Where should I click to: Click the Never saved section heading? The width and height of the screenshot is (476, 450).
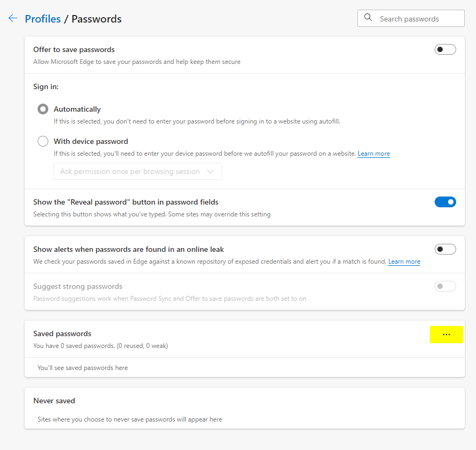(54, 401)
